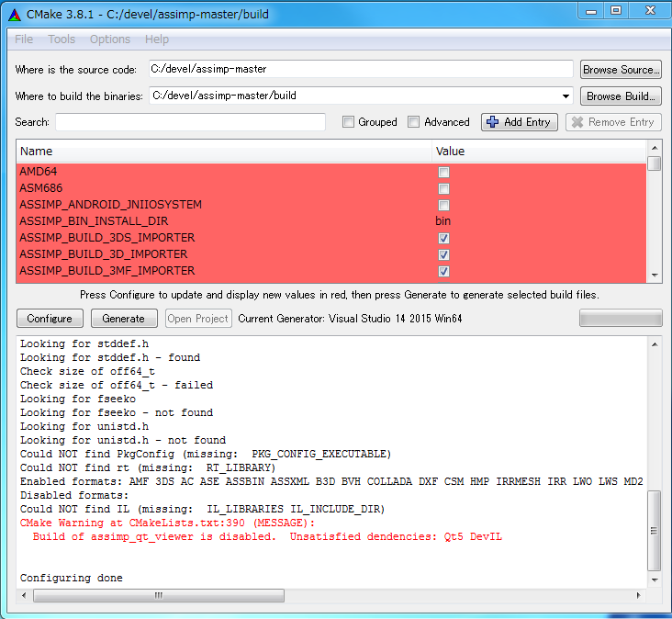672x619 pixels.
Task: Open the Tools menu
Action: click(62, 39)
